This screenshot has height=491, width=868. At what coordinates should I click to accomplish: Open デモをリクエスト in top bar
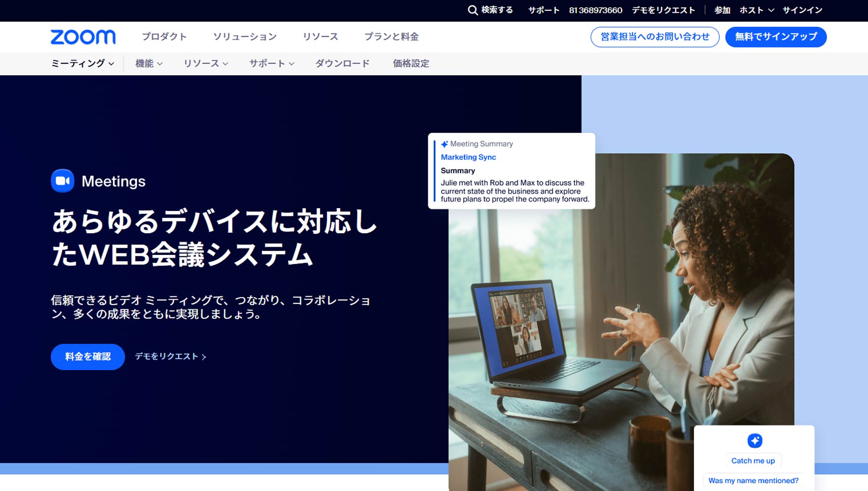tap(664, 10)
